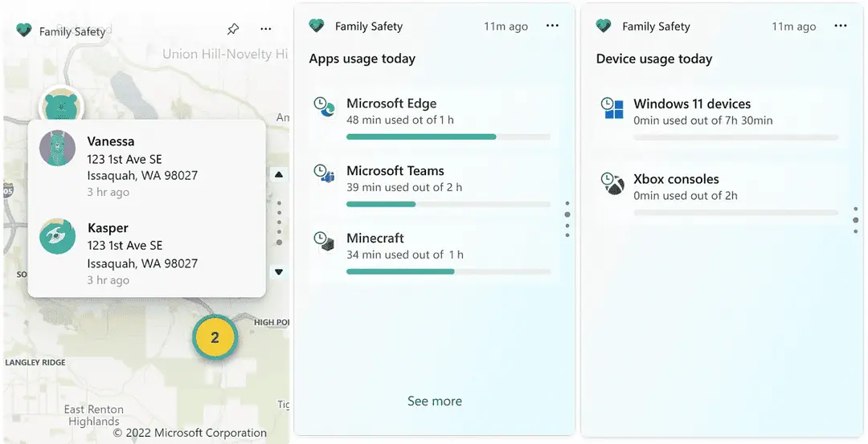
Task: Click the Family Safety heart icon on map widget
Action: pos(24,31)
